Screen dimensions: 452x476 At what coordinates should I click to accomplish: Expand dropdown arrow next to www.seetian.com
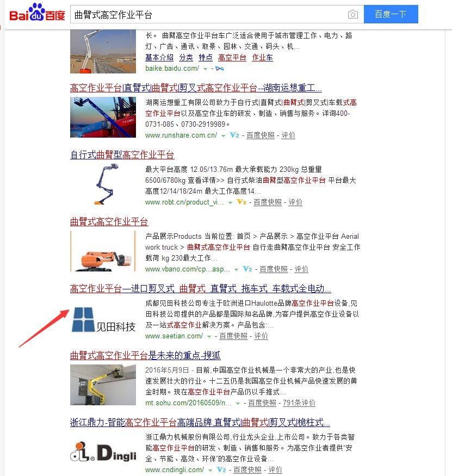coord(209,336)
